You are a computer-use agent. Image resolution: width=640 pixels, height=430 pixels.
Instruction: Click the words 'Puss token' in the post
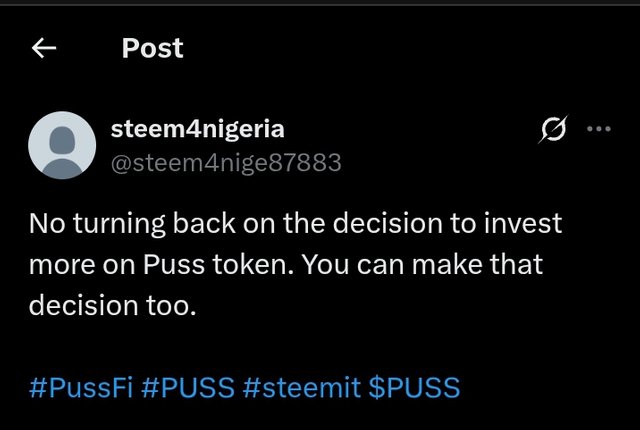pos(218,265)
